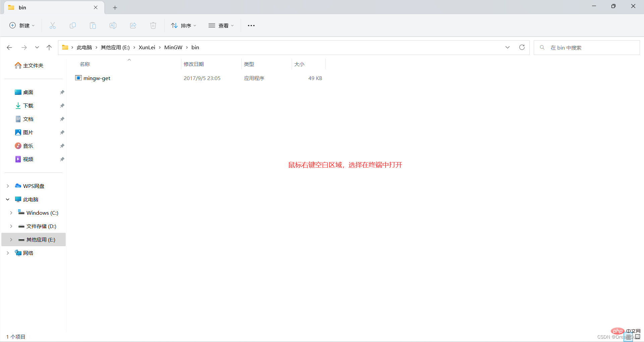
Task: Toggle pin state of 桌面 in sidebar
Action: (x=62, y=92)
